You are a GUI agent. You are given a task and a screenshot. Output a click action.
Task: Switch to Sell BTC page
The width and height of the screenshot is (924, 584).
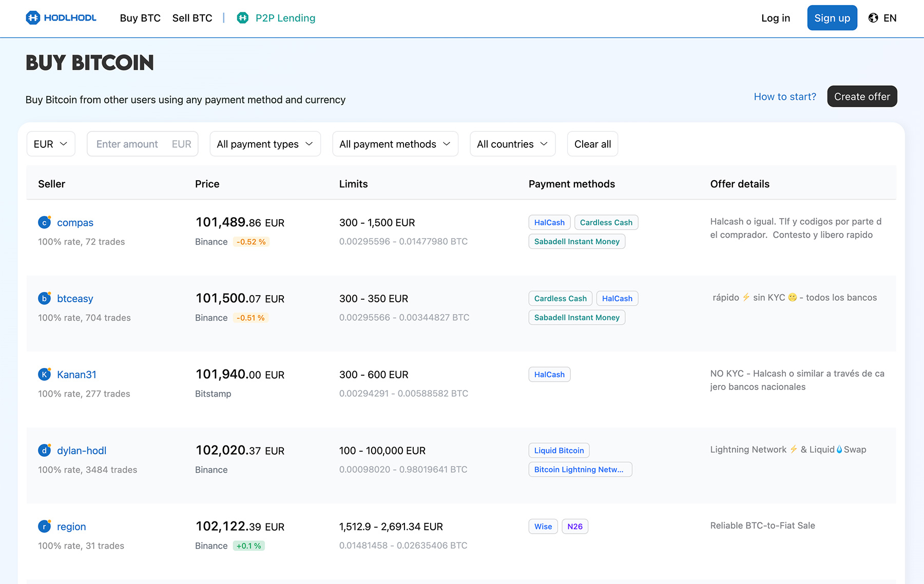pyautogui.click(x=192, y=18)
